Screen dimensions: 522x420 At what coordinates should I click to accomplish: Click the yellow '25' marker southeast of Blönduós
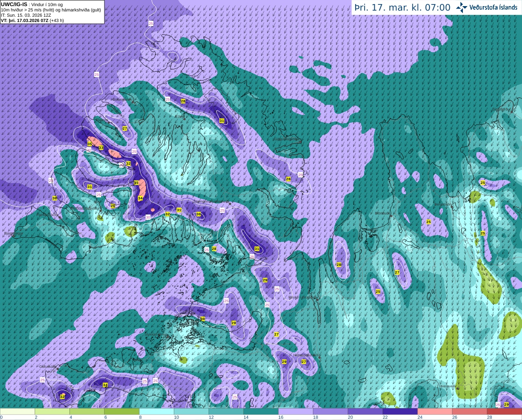[x=429, y=222]
